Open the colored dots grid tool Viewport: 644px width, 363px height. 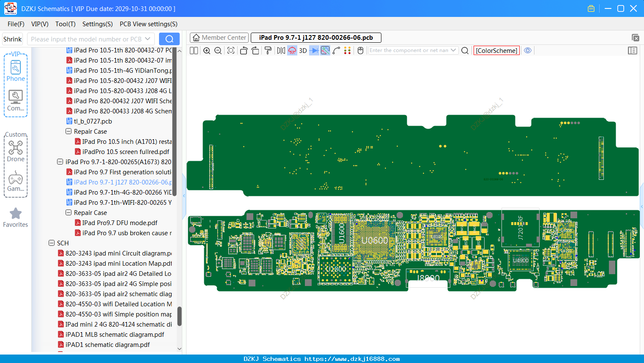(348, 50)
